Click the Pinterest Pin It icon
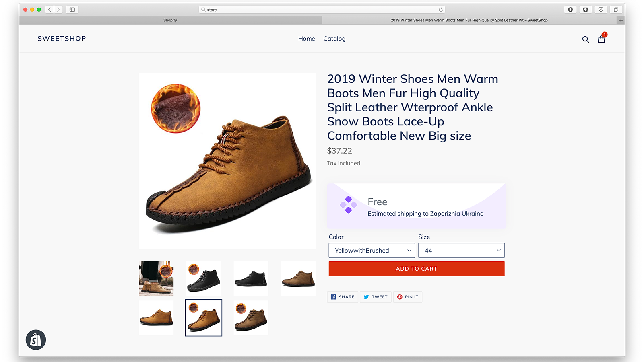The image size is (644, 362). click(399, 297)
